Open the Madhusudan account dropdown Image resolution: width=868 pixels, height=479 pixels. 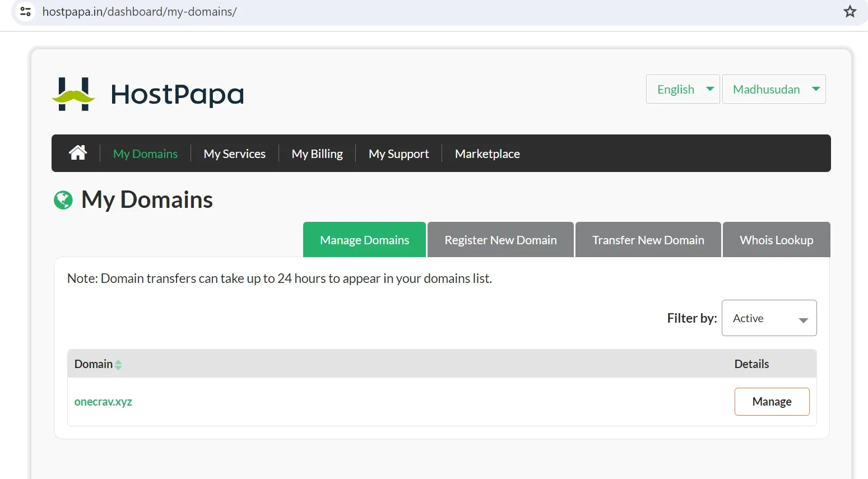pyautogui.click(x=774, y=89)
